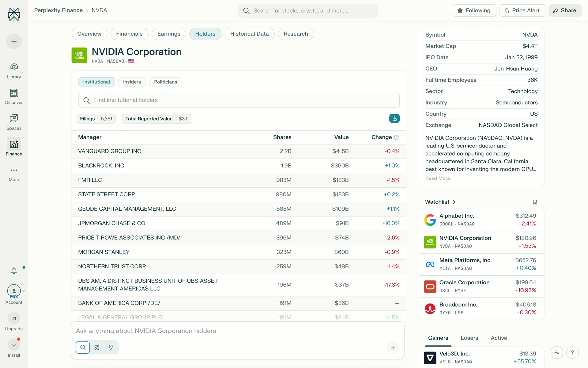The height and width of the screenshot is (368, 588).
Task: Open notifications bell icon
Action: pos(14,270)
